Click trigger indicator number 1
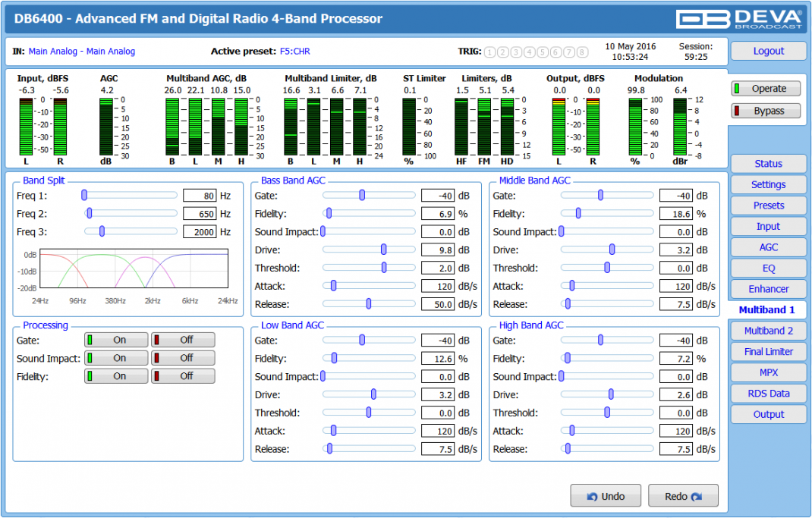 (x=489, y=52)
